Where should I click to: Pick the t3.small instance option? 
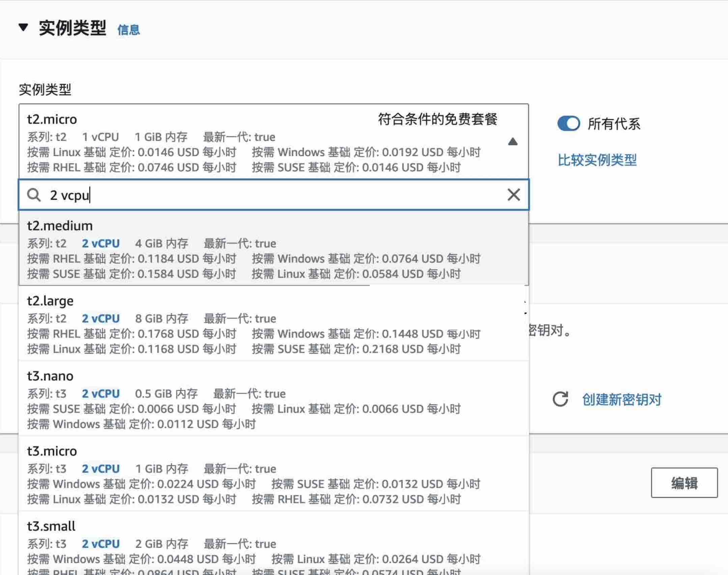click(x=274, y=543)
